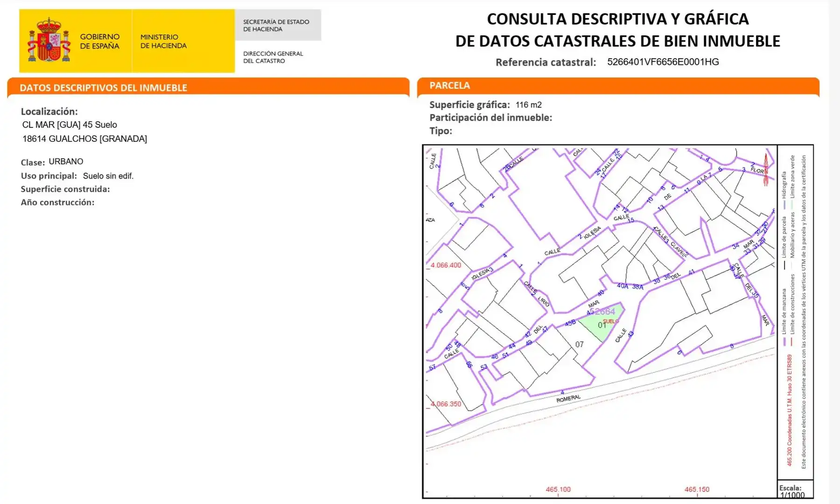Click parcel number '07' on the map
This screenshot has width=840, height=504.
579,344
